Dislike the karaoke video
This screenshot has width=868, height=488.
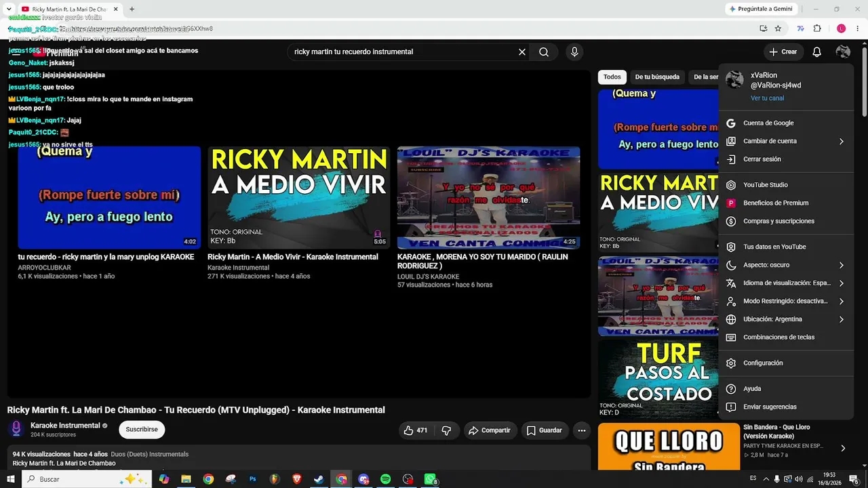click(446, 430)
